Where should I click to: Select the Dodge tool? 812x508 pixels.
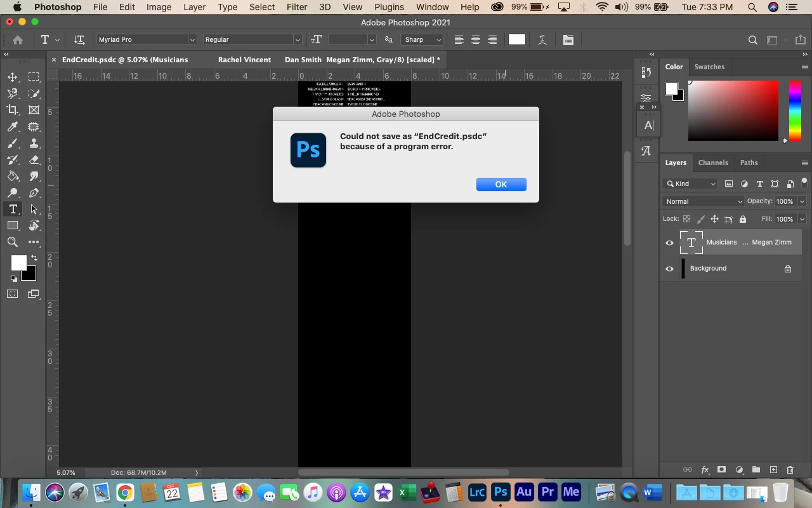13,192
